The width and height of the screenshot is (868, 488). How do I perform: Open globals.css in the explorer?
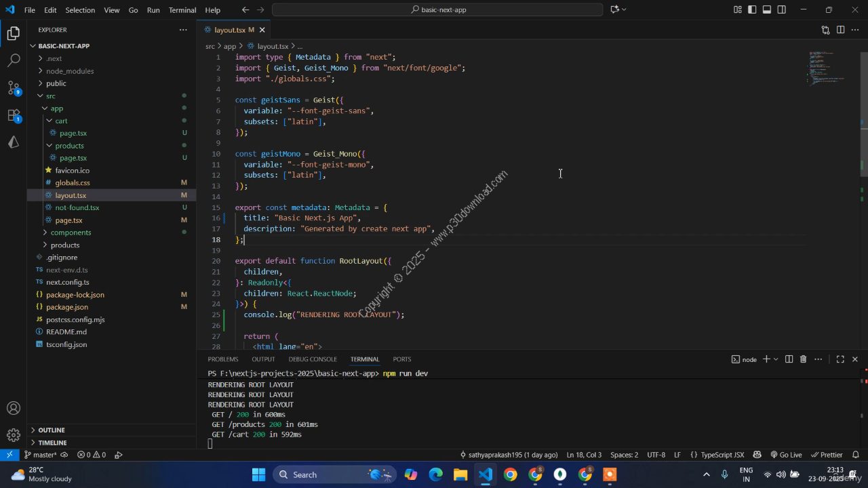pyautogui.click(x=72, y=182)
